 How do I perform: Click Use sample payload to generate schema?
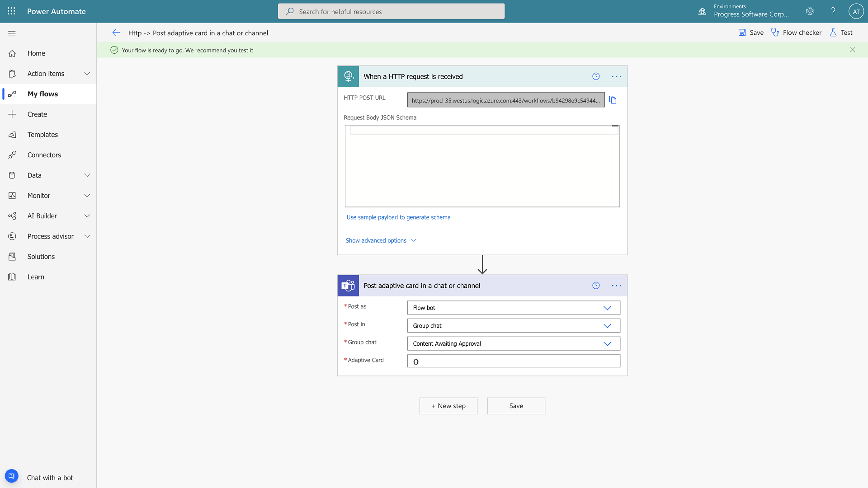pos(398,217)
